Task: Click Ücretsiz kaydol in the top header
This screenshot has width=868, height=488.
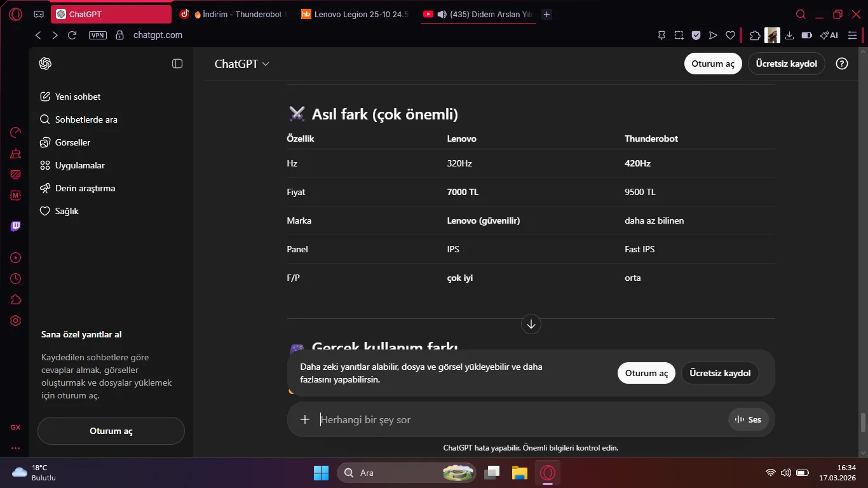Action: pyautogui.click(x=787, y=64)
